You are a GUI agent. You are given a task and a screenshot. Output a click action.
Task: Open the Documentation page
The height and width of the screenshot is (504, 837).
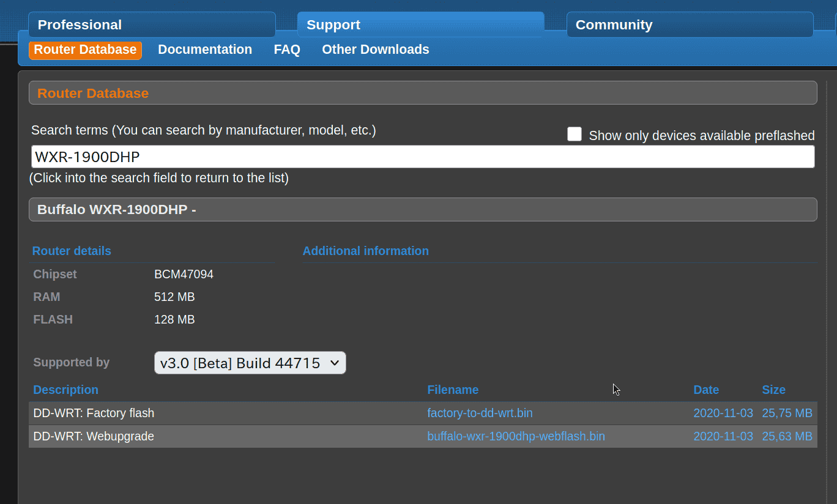point(205,50)
